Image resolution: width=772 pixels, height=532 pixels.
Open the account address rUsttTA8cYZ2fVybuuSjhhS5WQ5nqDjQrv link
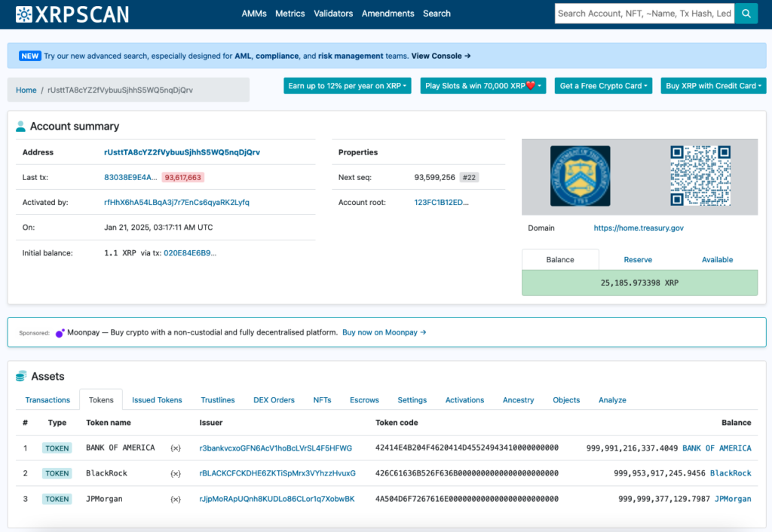[x=182, y=152]
